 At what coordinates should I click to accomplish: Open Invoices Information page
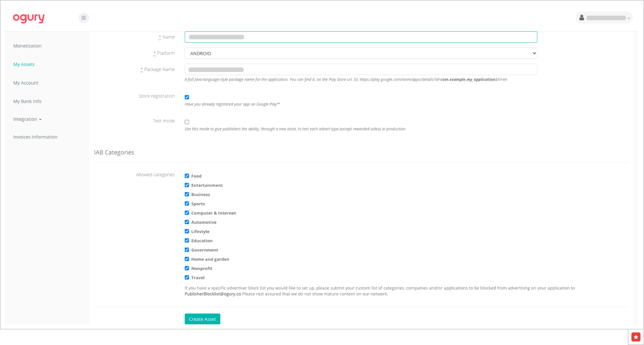(35, 137)
